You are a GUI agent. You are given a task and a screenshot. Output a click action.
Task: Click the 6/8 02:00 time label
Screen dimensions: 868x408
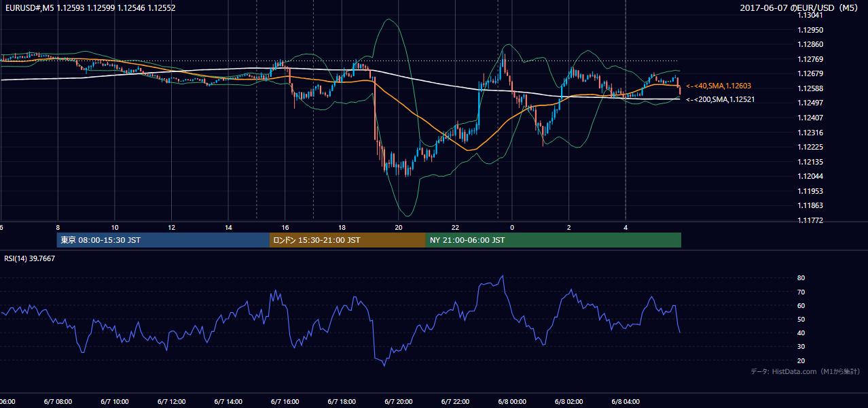pyautogui.click(x=569, y=402)
